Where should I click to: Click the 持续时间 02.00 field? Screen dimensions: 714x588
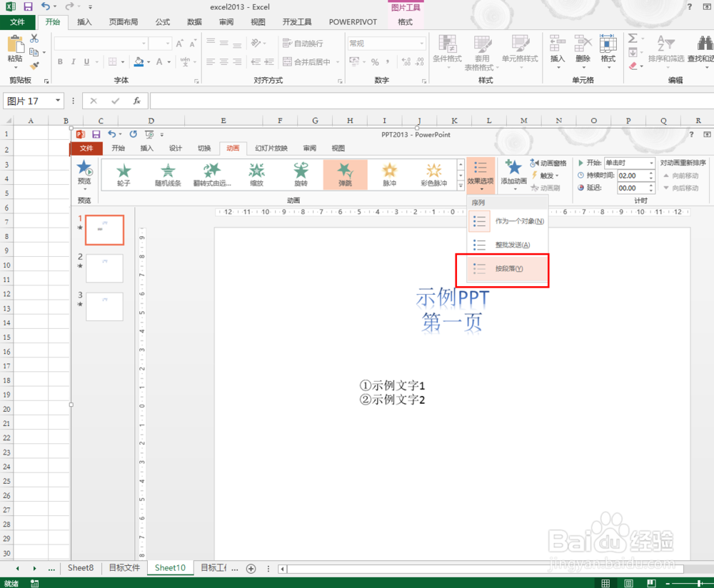click(x=633, y=176)
